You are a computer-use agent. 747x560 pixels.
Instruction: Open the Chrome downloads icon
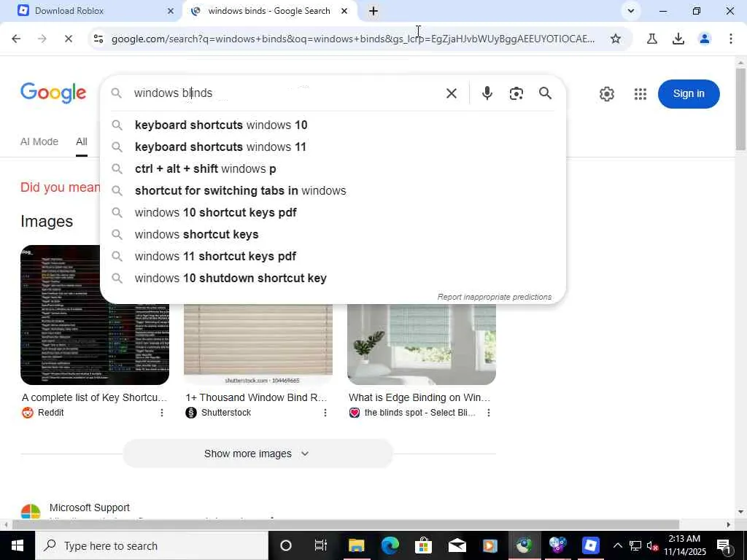(678, 39)
